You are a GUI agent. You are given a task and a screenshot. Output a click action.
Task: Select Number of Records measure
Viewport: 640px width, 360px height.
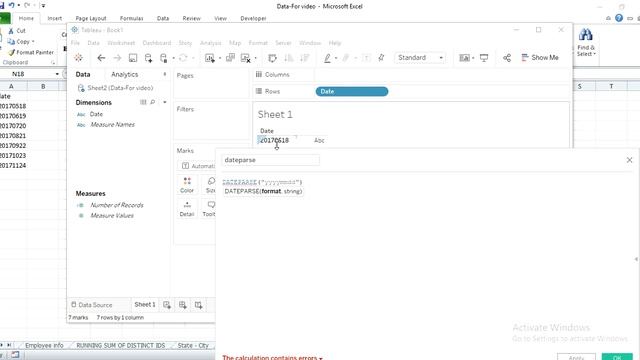pyautogui.click(x=117, y=205)
